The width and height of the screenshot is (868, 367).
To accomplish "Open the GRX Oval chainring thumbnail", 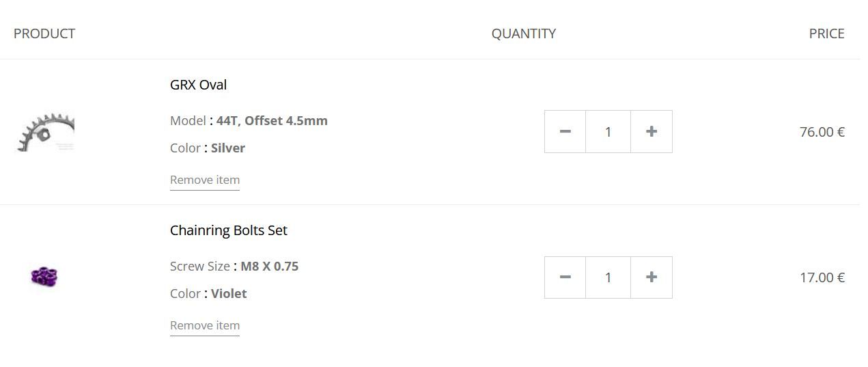I will 46,132.
